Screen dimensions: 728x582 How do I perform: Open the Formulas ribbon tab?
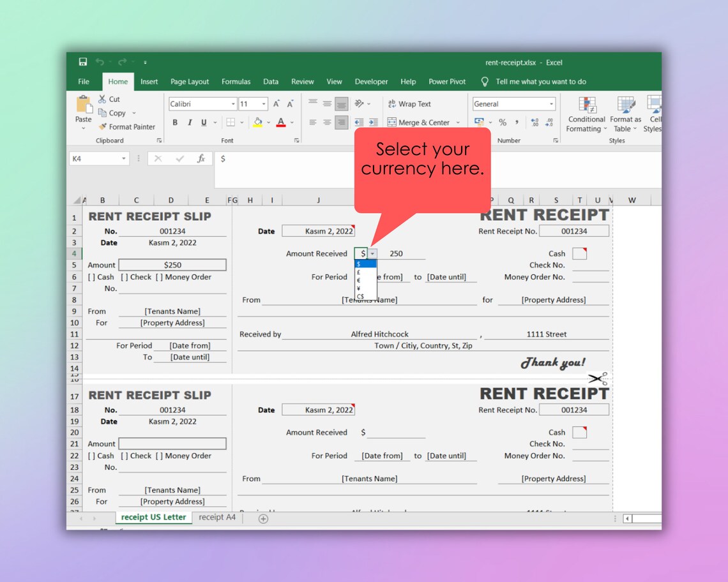coord(236,82)
